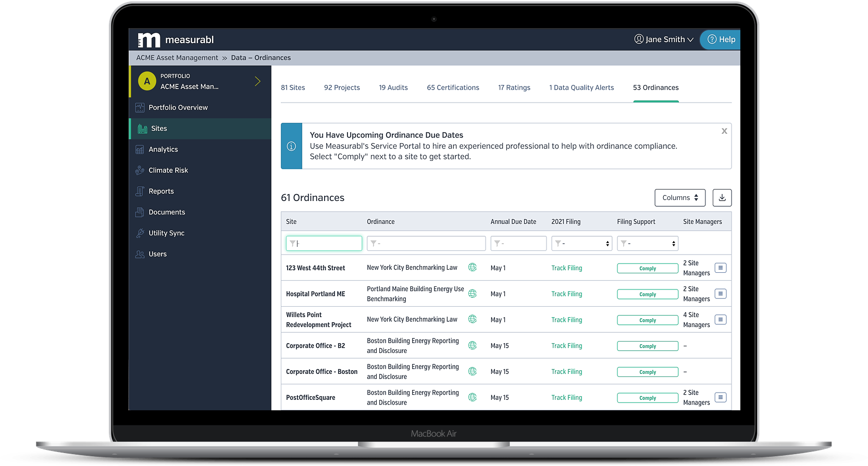
Task: Click Comply for Corporate Office - Boston
Action: (648, 372)
